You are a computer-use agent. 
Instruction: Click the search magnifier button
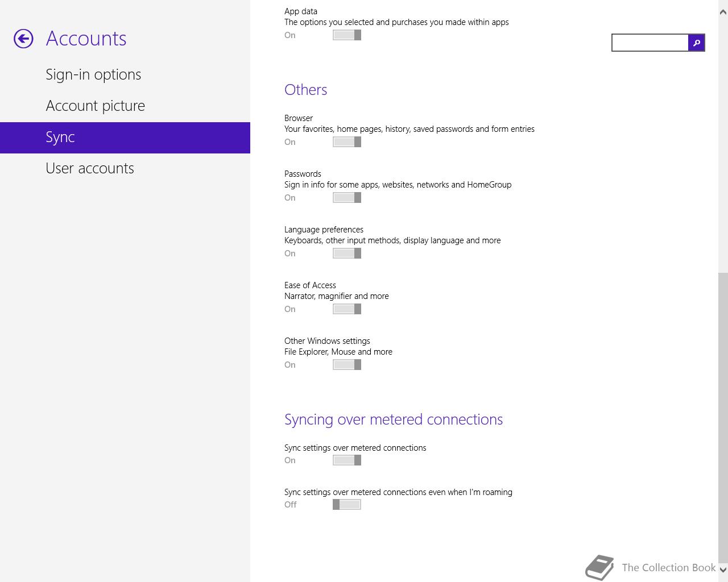click(696, 43)
